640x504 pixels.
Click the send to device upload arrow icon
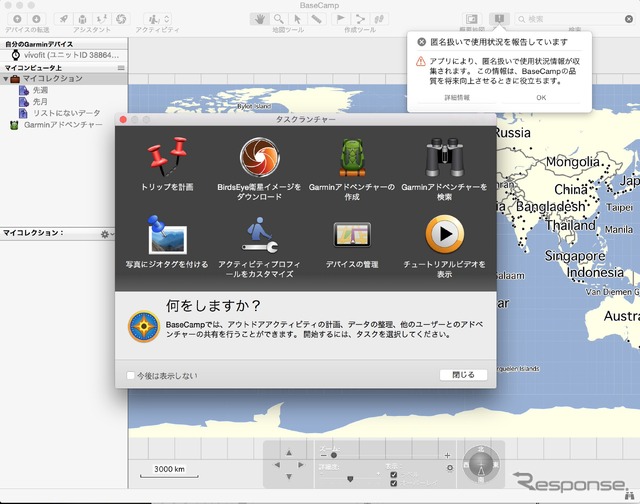pos(17,19)
